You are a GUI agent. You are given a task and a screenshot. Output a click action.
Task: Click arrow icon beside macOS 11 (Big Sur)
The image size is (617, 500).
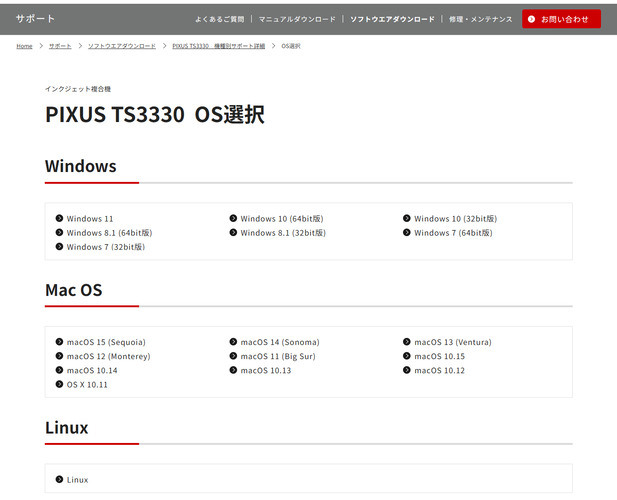[x=233, y=356]
